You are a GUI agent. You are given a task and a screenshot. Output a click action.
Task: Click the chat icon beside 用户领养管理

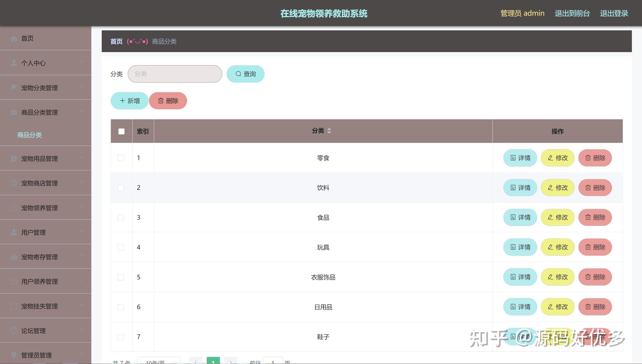14,281
